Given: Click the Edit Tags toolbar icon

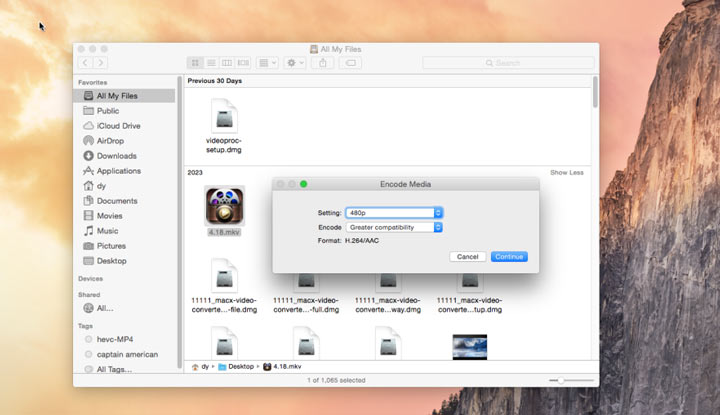Looking at the screenshot, I should 351,63.
